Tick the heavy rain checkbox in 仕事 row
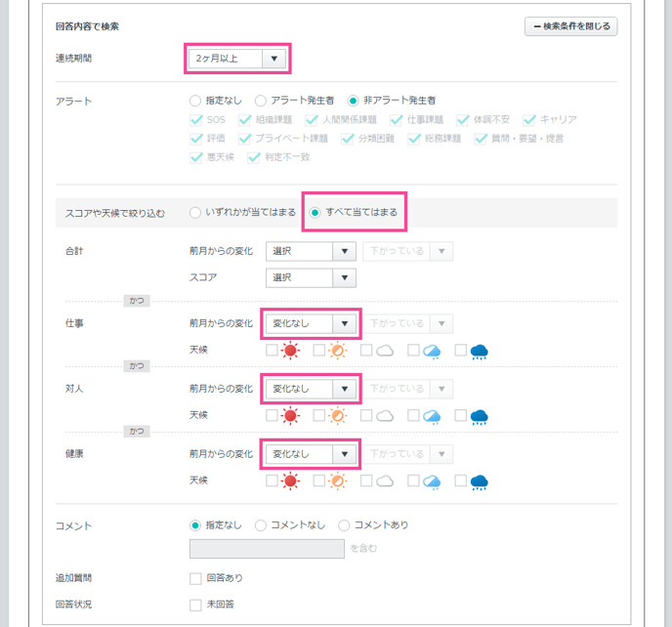 [x=461, y=351]
